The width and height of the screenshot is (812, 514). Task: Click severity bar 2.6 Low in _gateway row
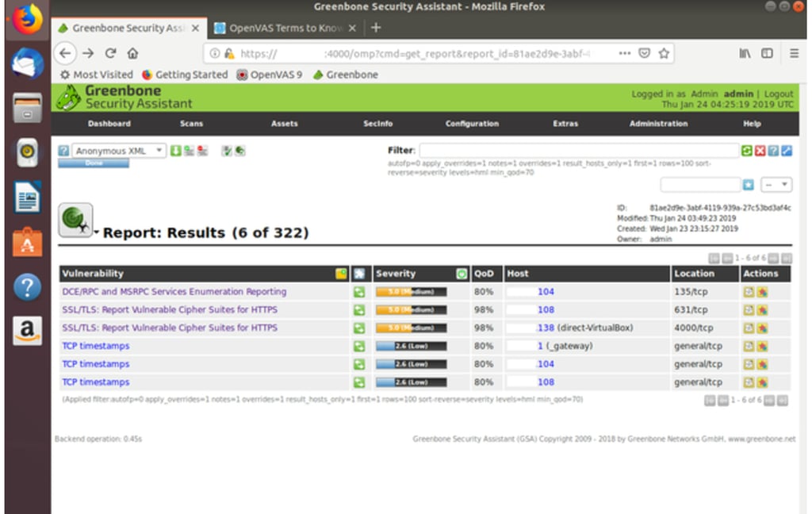412,346
